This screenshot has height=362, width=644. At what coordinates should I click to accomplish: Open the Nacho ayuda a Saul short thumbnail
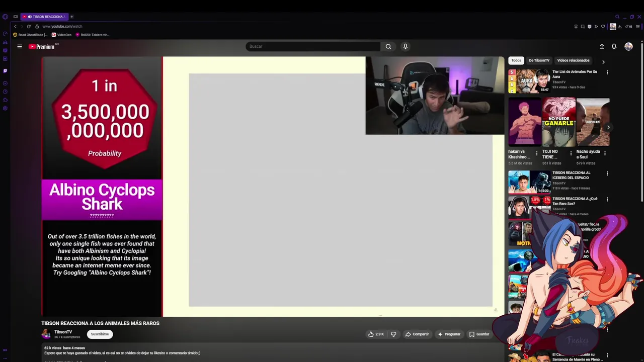coord(593,122)
